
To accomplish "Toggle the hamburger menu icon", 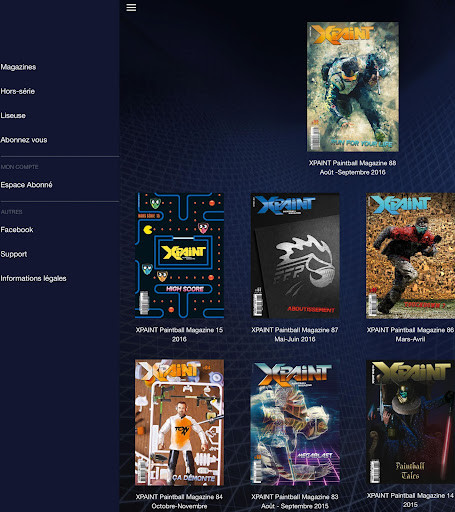I will tap(131, 7).
